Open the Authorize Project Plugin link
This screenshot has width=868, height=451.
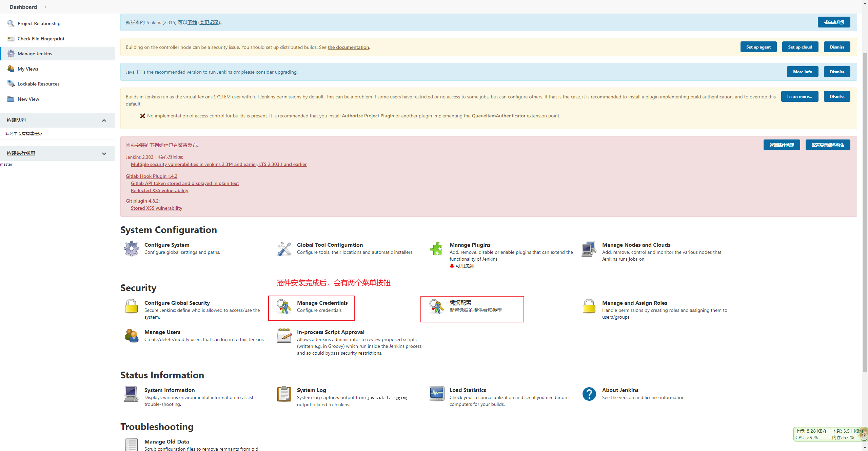click(x=368, y=116)
